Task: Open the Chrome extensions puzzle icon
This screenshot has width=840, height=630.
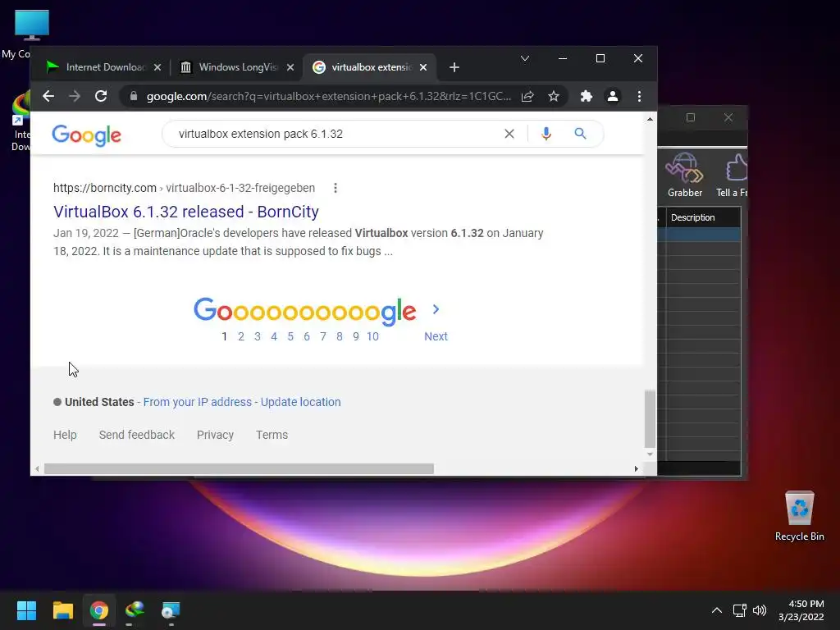Action: tap(587, 97)
